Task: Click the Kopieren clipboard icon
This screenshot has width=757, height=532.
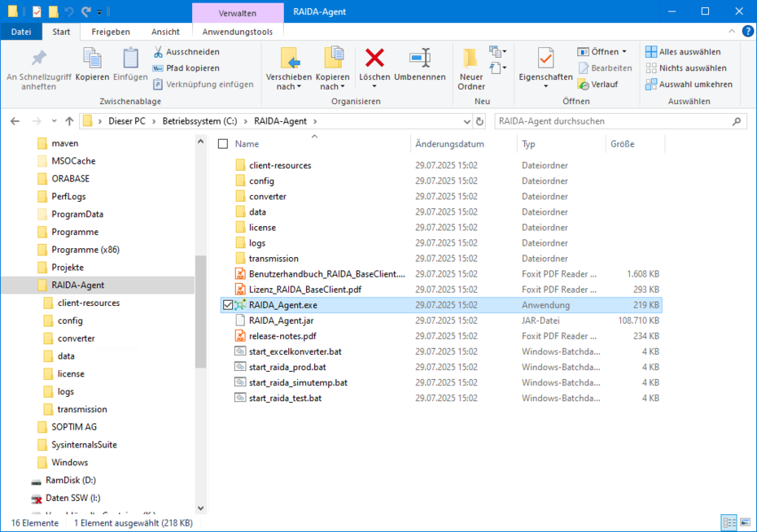Action: tap(92, 59)
